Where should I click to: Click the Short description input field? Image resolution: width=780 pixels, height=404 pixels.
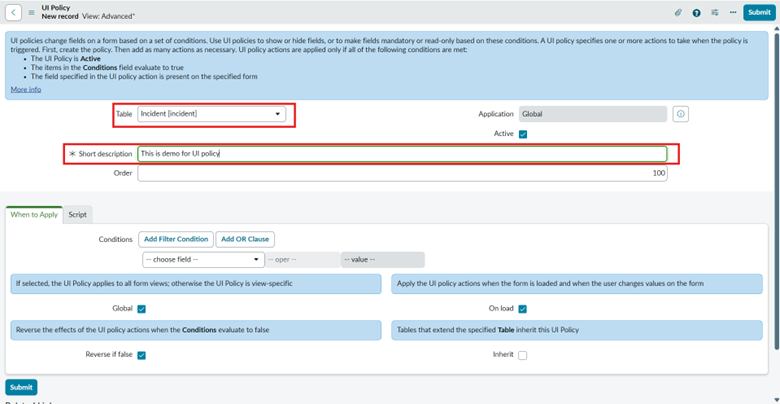[x=402, y=154]
